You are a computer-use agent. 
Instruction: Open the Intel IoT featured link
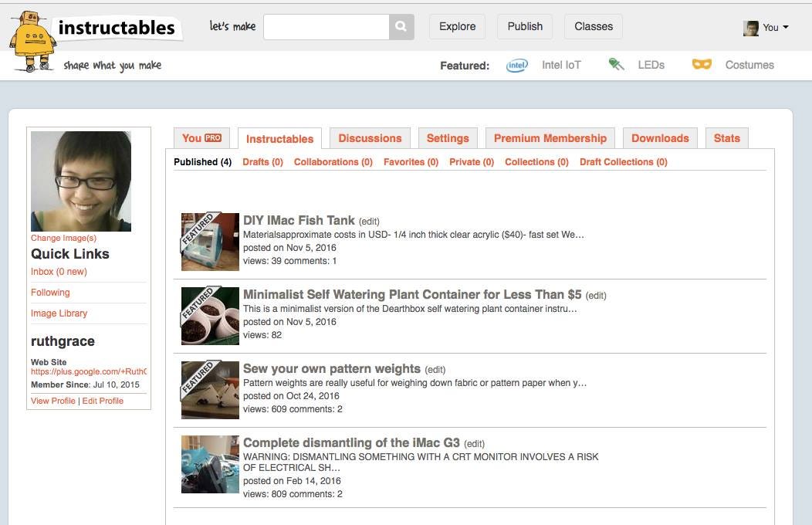click(x=561, y=65)
